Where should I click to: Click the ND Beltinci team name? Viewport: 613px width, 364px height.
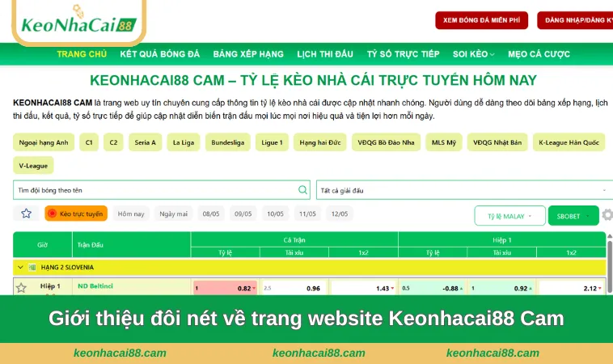point(95,286)
